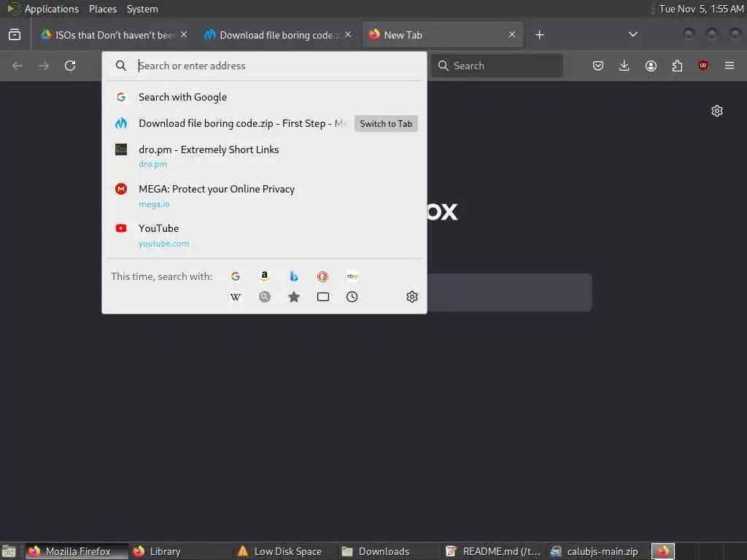Screen dimensions: 747x560
Task: Open the Applications menu
Action: (52, 9)
